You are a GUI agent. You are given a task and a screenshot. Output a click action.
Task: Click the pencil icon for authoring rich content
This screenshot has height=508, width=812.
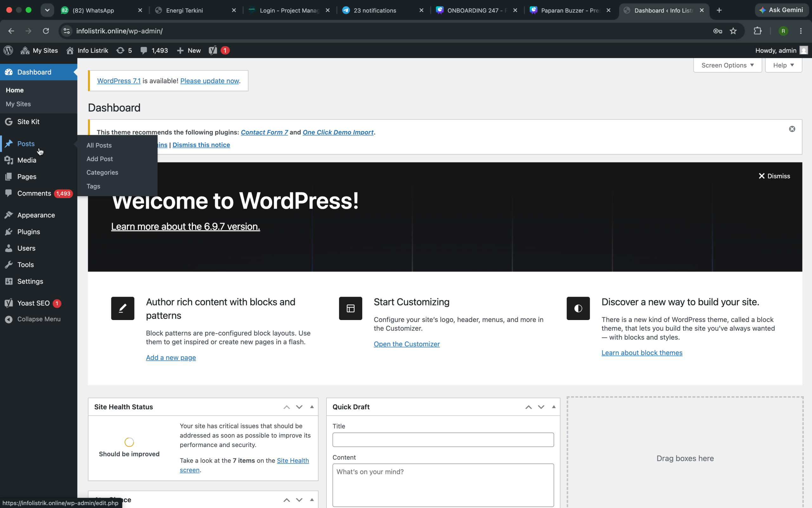pos(122,308)
